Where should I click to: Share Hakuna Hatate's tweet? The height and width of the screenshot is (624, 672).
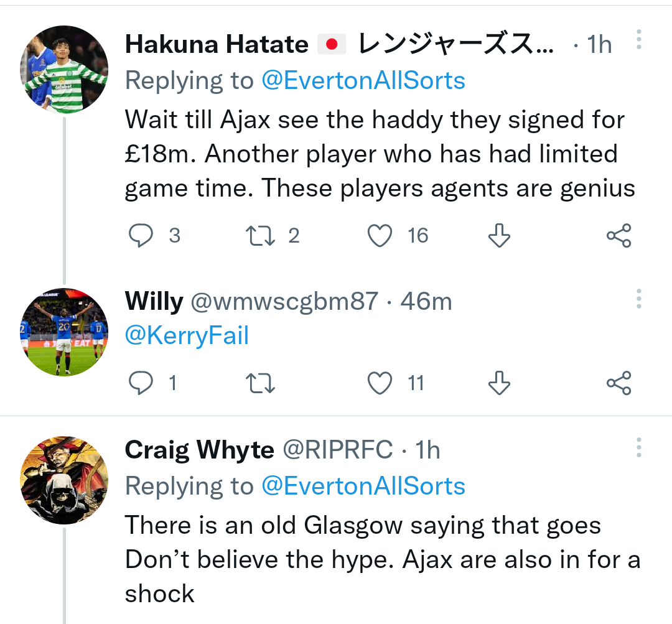[x=618, y=236]
